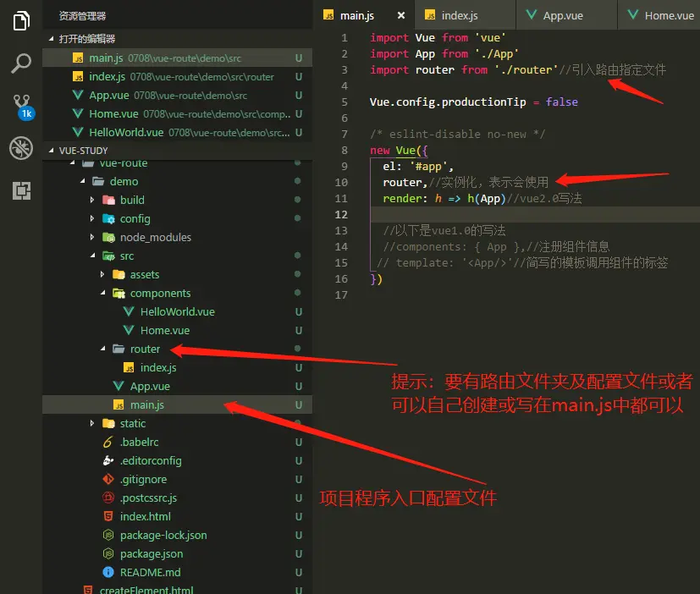Open the Explorer view in activity bar
The image size is (700, 594).
point(21,21)
